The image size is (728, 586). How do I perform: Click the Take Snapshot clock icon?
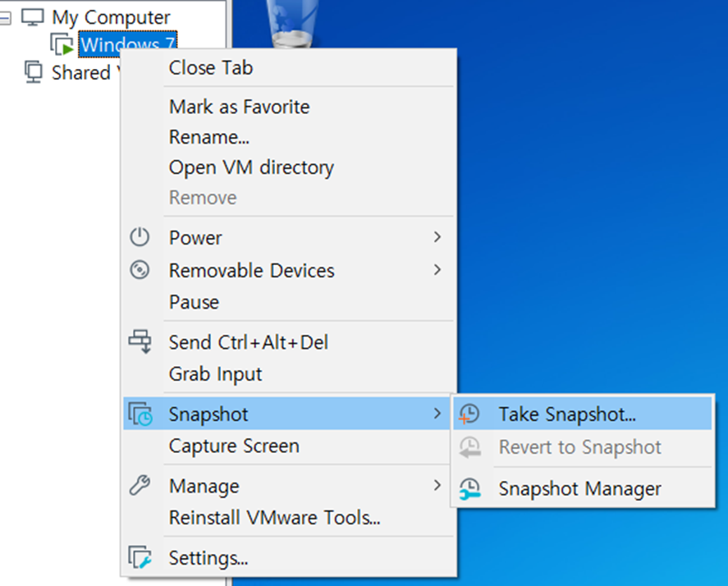(x=469, y=414)
